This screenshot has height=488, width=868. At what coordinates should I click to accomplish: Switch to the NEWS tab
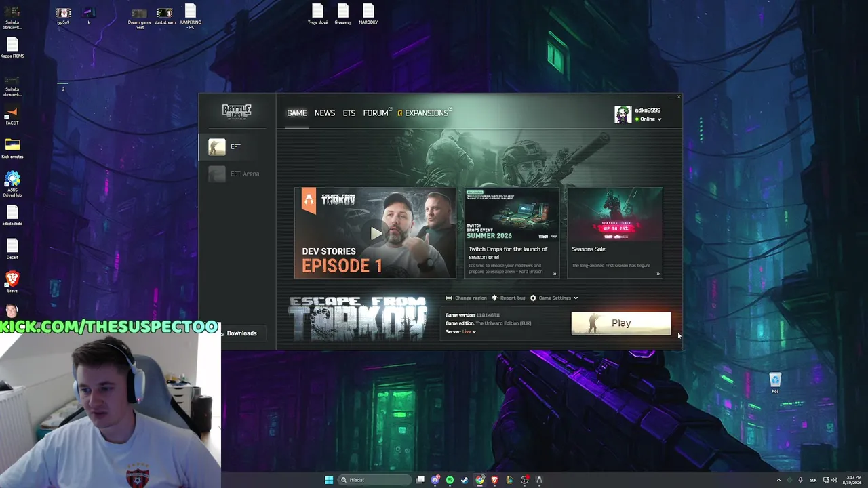(325, 113)
